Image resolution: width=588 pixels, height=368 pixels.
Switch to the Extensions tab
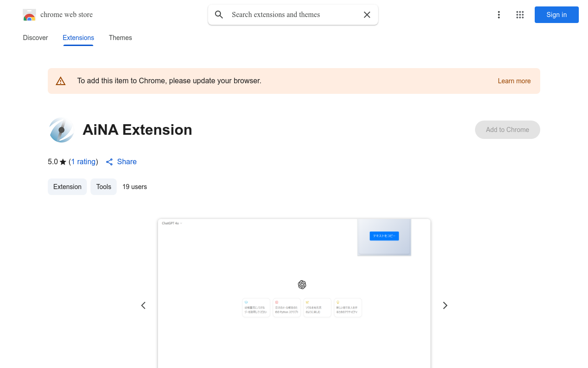click(x=78, y=38)
